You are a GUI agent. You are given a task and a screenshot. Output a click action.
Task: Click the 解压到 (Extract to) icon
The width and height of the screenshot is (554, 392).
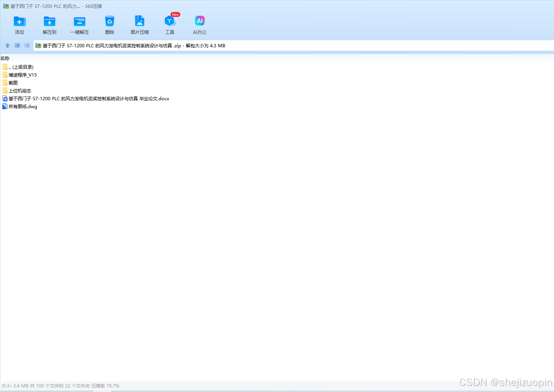pyautogui.click(x=50, y=21)
